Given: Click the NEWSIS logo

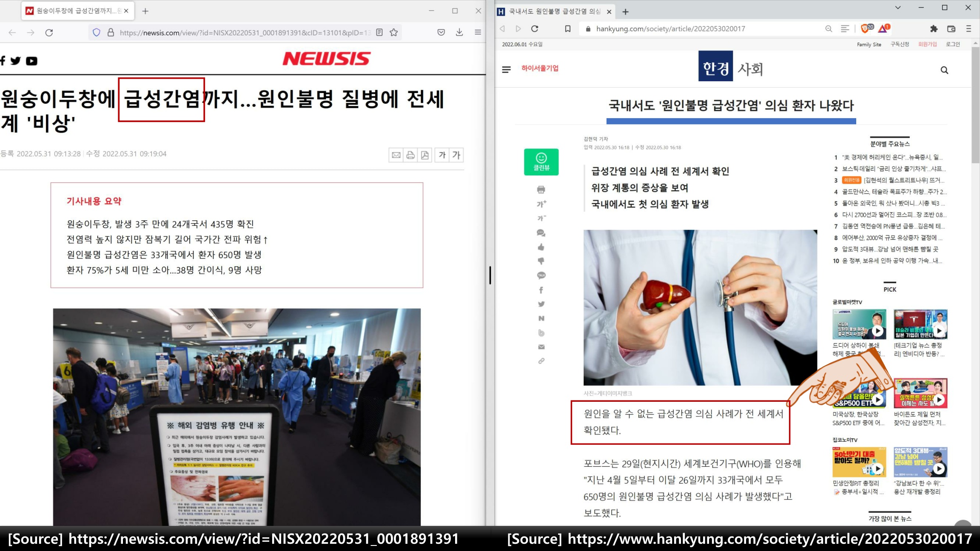Looking at the screenshot, I should pyautogui.click(x=326, y=59).
